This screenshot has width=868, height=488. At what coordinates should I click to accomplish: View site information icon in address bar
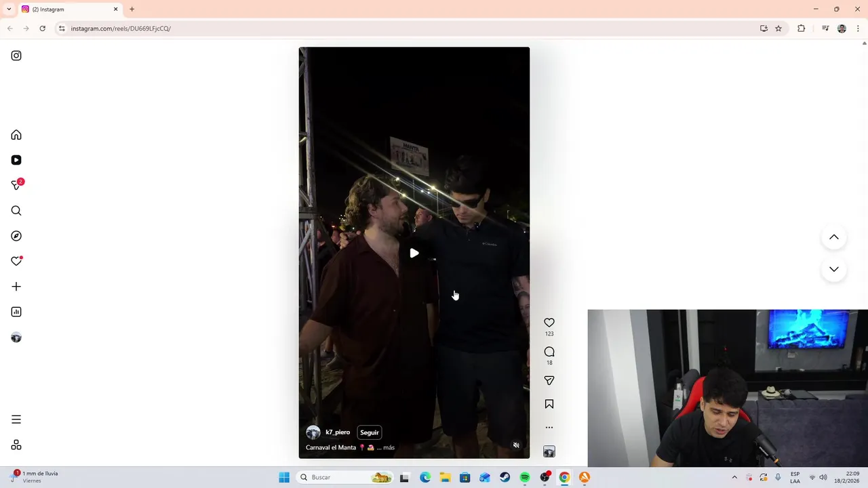click(62, 28)
